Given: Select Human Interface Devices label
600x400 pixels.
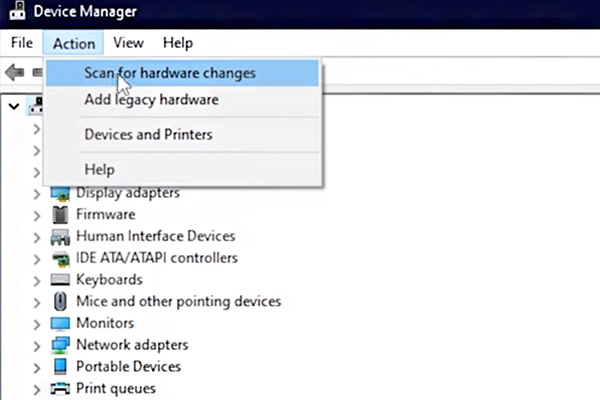Looking at the screenshot, I should (155, 236).
